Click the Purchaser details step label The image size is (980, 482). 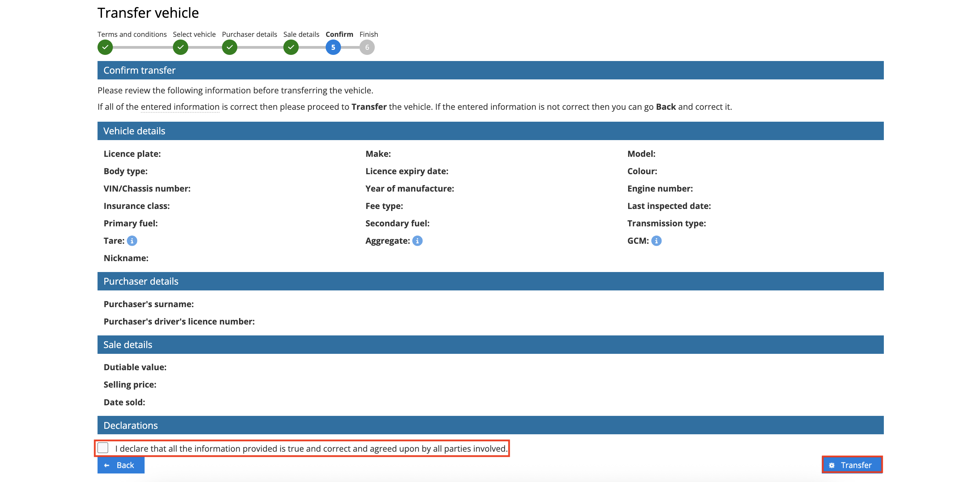pos(249,34)
